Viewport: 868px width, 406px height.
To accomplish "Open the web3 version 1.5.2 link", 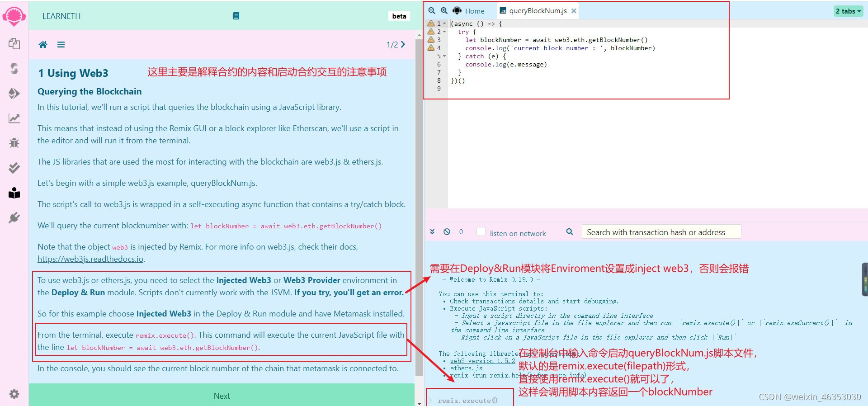I will pyautogui.click(x=483, y=361).
